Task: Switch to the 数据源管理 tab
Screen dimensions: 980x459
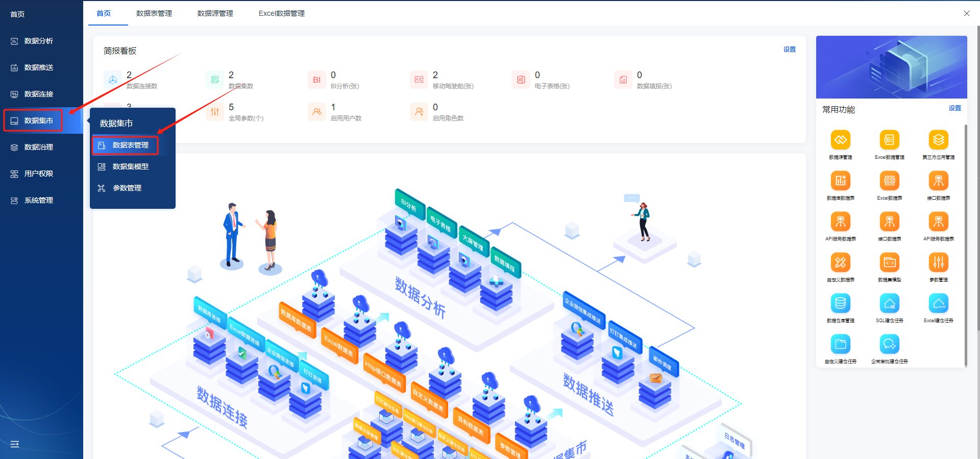Action: tap(215, 13)
